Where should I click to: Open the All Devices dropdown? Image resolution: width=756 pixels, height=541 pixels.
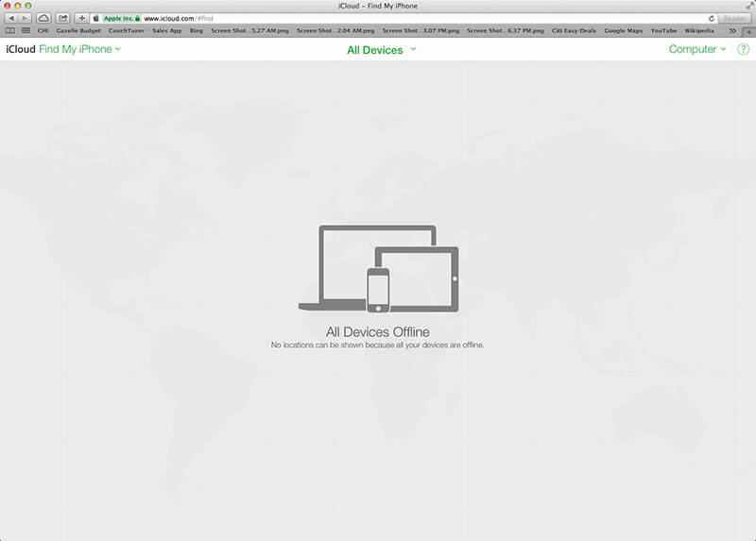tap(382, 50)
